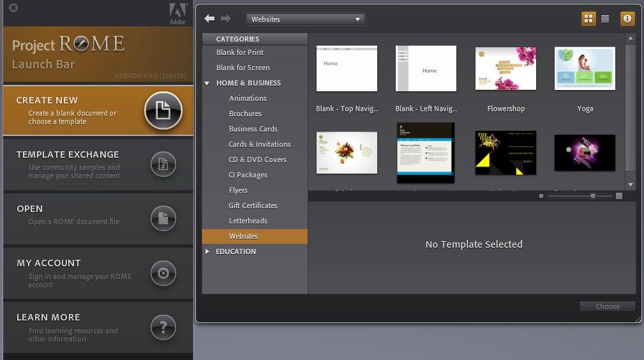The width and height of the screenshot is (644, 360).
Task: Click the Adobe logo
Action: point(178,13)
